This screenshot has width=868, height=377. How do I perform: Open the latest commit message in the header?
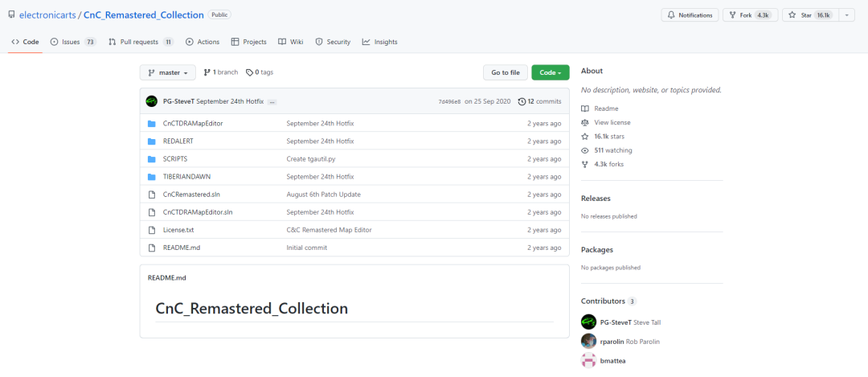click(230, 101)
